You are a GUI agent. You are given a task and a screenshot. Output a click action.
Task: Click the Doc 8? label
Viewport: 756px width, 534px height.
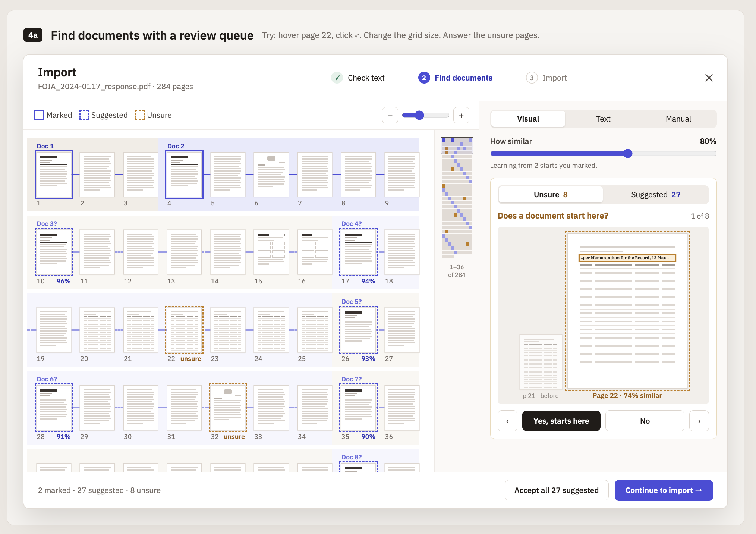pos(351,457)
